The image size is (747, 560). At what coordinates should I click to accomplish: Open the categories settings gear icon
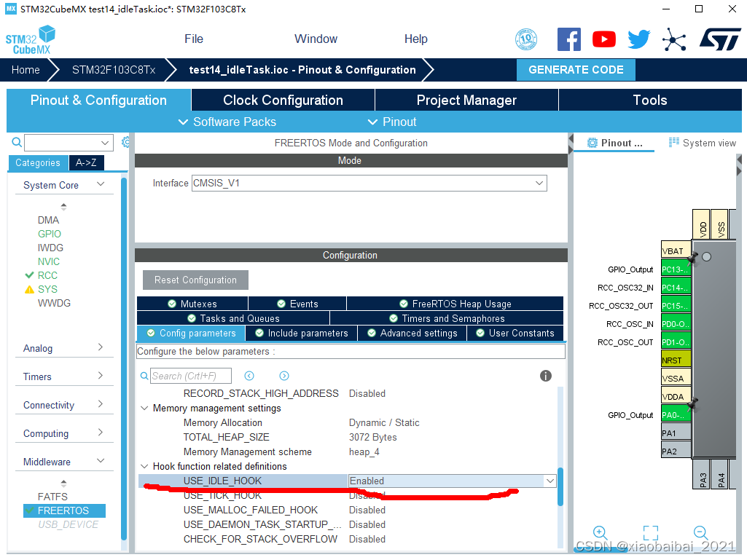126,142
